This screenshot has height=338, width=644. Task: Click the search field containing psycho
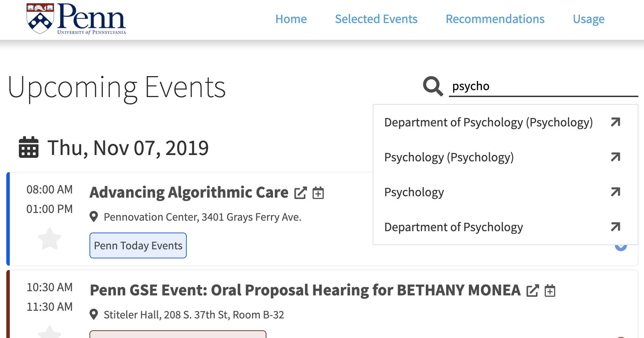543,86
